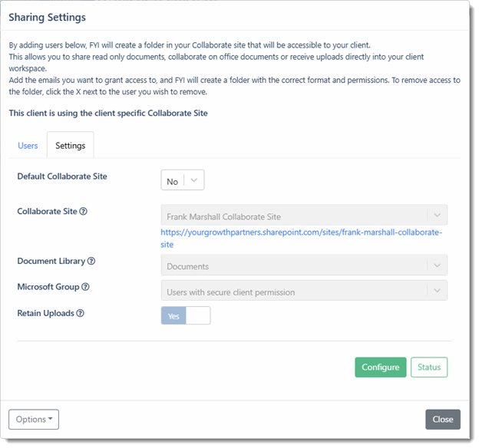Click the Status button

[x=429, y=367]
